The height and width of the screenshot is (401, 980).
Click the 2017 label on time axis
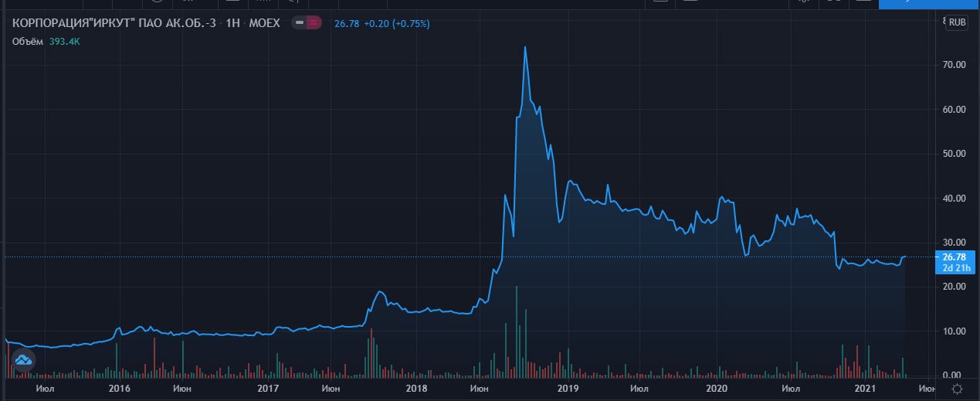[x=267, y=388]
